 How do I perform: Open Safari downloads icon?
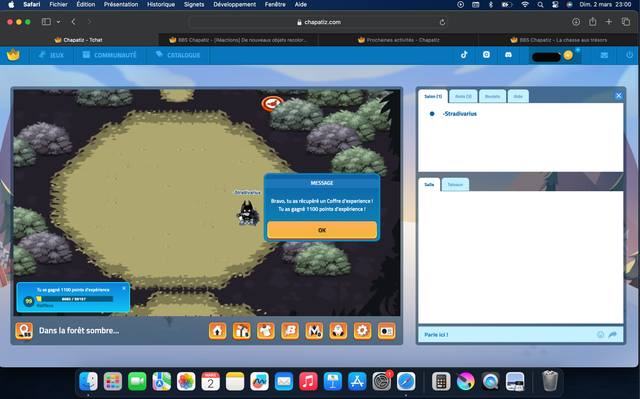(x=576, y=22)
